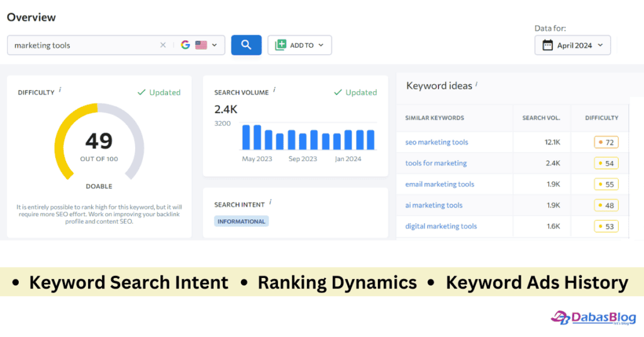The height and width of the screenshot is (337, 644).
Task: Click the Overview heading
Action: pyautogui.click(x=31, y=17)
